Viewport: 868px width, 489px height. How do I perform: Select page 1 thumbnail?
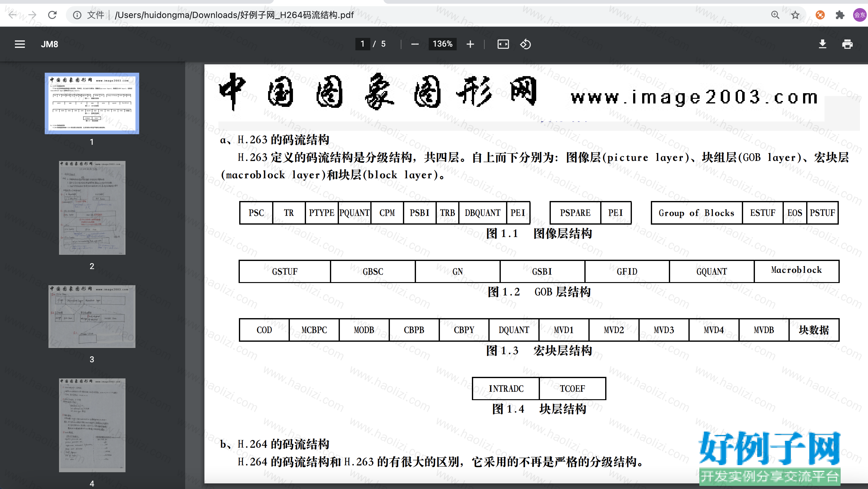click(92, 103)
